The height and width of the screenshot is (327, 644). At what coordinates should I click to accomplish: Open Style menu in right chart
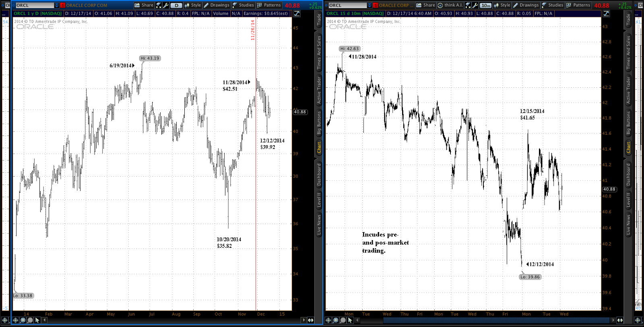[x=502, y=5]
